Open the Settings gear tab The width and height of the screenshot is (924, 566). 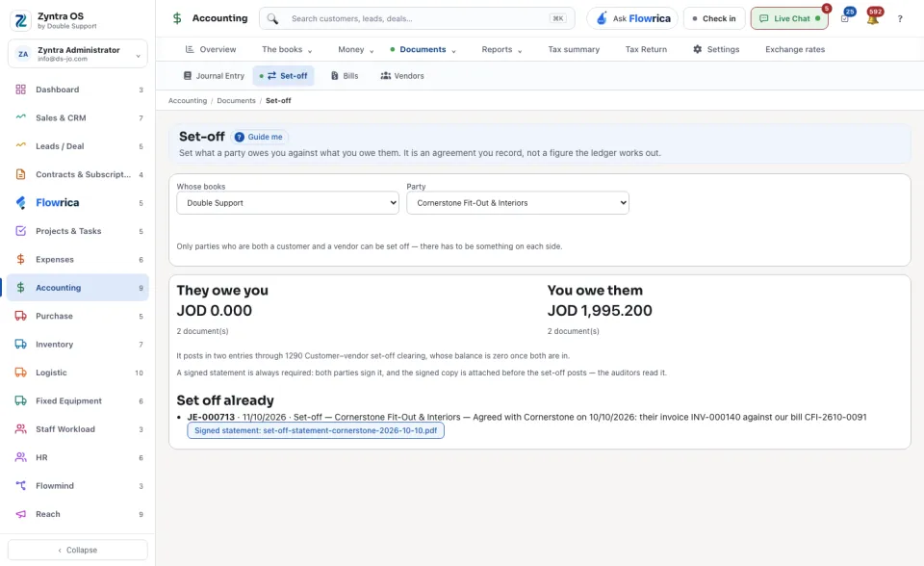tap(716, 49)
